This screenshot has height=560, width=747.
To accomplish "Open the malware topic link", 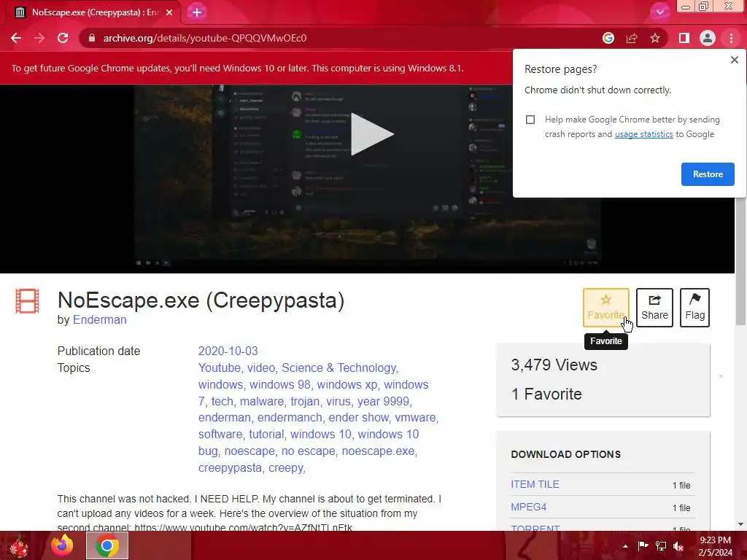I will (x=262, y=402).
